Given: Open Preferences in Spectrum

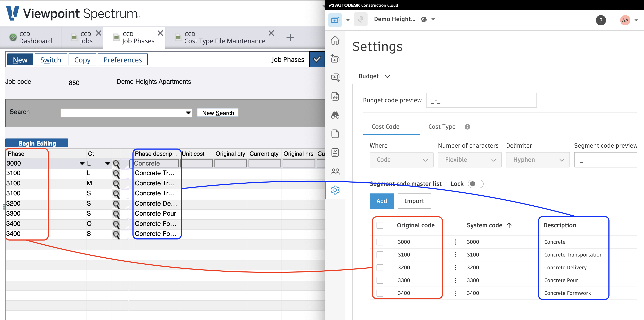Looking at the screenshot, I should coord(122,59).
